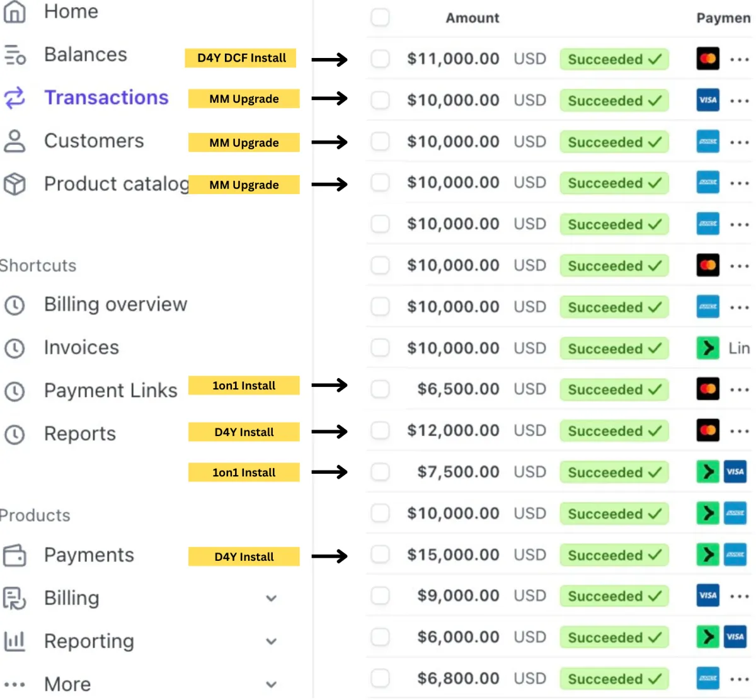756x700 pixels.
Task: Click the Succeeded badge for $12,000.00
Action: point(614,431)
